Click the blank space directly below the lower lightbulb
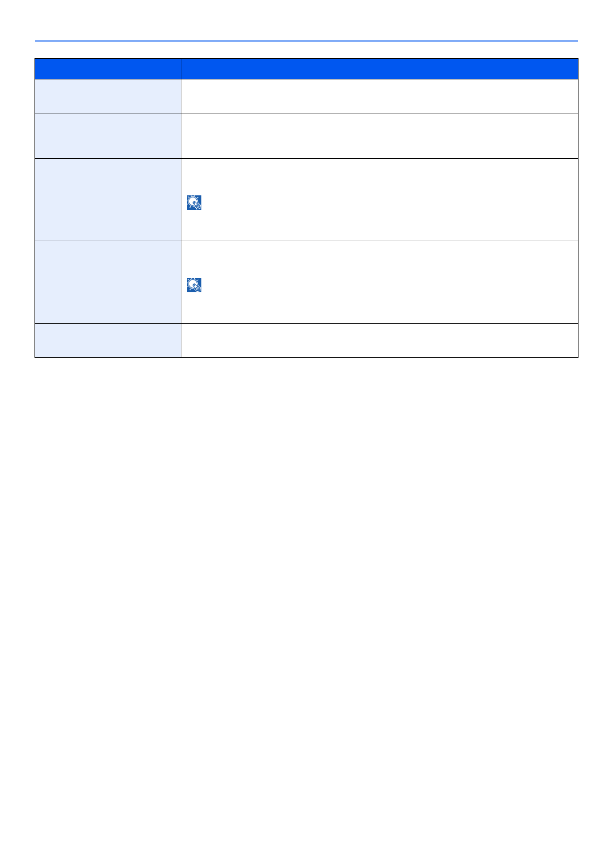Viewport: 613px width, 868px height. coord(194,308)
